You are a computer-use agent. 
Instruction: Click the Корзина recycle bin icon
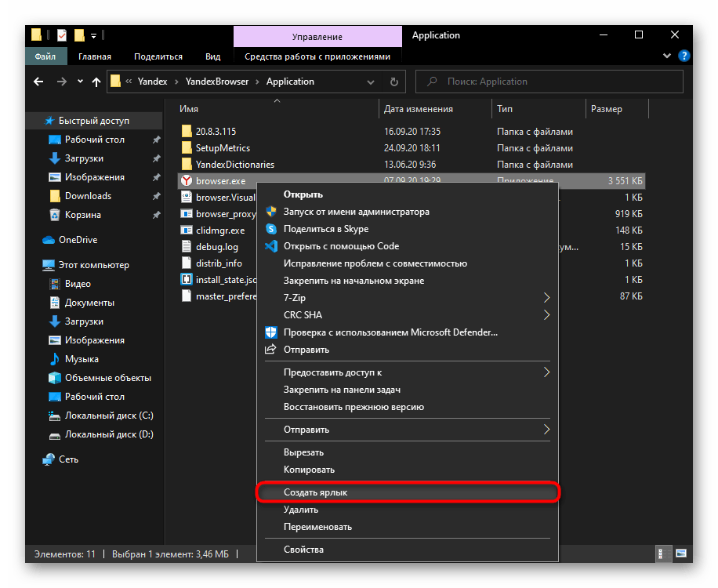click(55, 215)
